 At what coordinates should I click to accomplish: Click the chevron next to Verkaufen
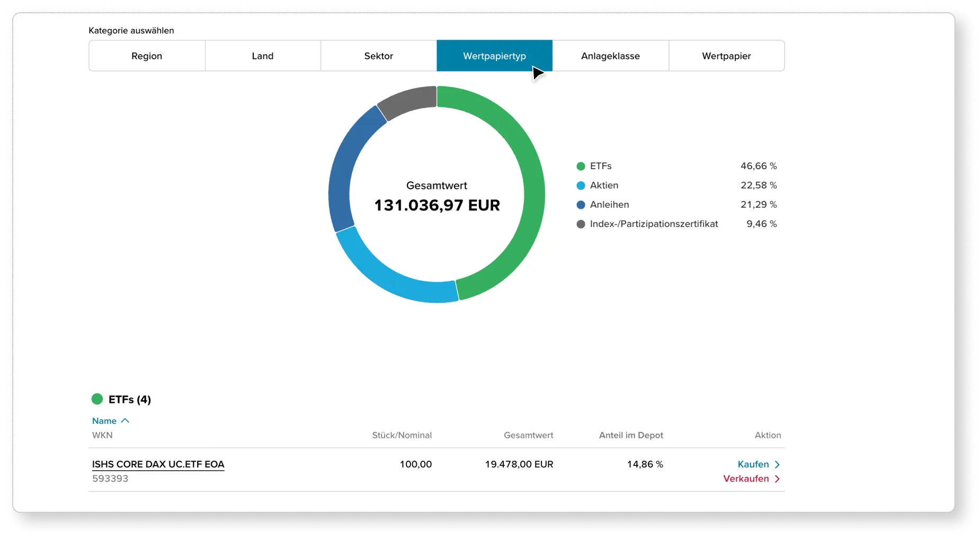click(776, 478)
